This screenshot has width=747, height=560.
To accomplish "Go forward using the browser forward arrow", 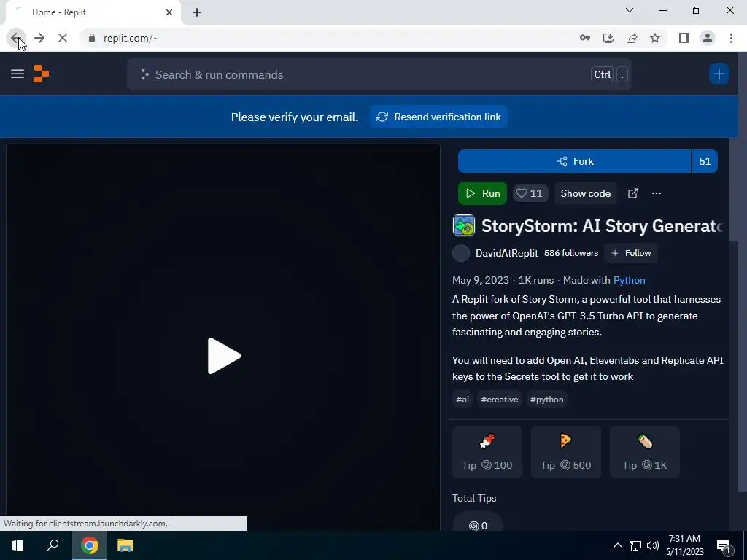I will pos(39,38).
